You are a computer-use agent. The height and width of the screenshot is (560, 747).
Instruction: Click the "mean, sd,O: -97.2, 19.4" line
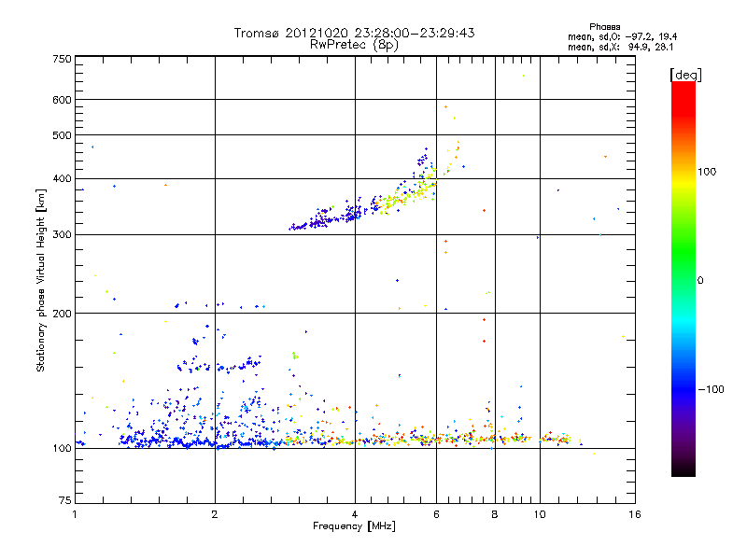pos(622,36)
